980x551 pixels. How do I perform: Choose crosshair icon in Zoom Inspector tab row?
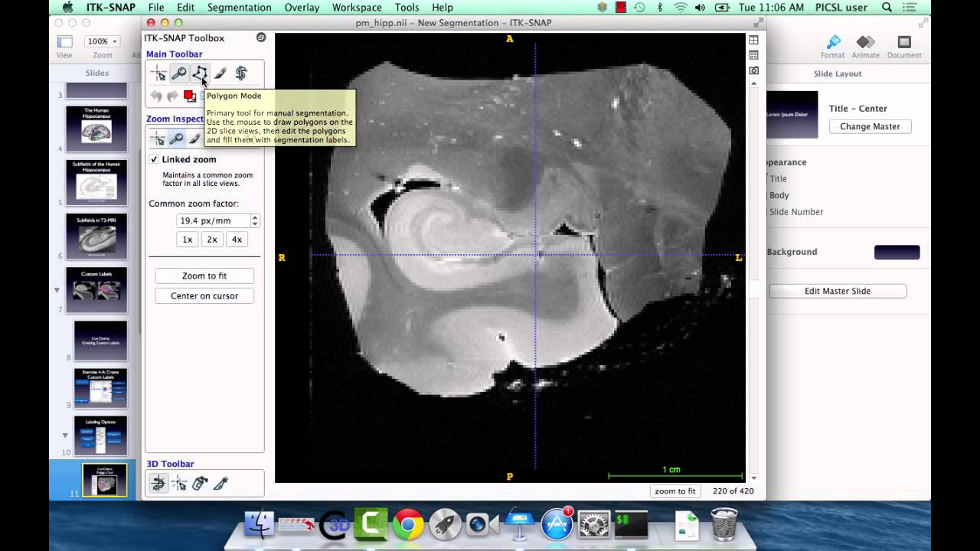tap(158, 139)
